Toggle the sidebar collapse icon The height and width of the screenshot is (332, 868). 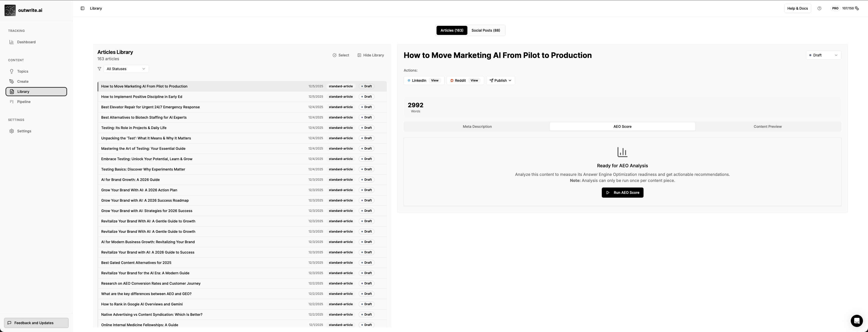[82, 8]
